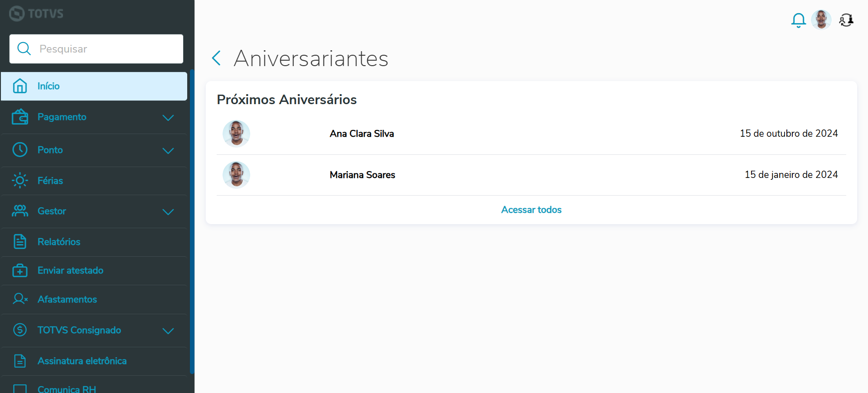
Task: Click the Pagamento wallet icon
Action: click(x=20, y=117)
